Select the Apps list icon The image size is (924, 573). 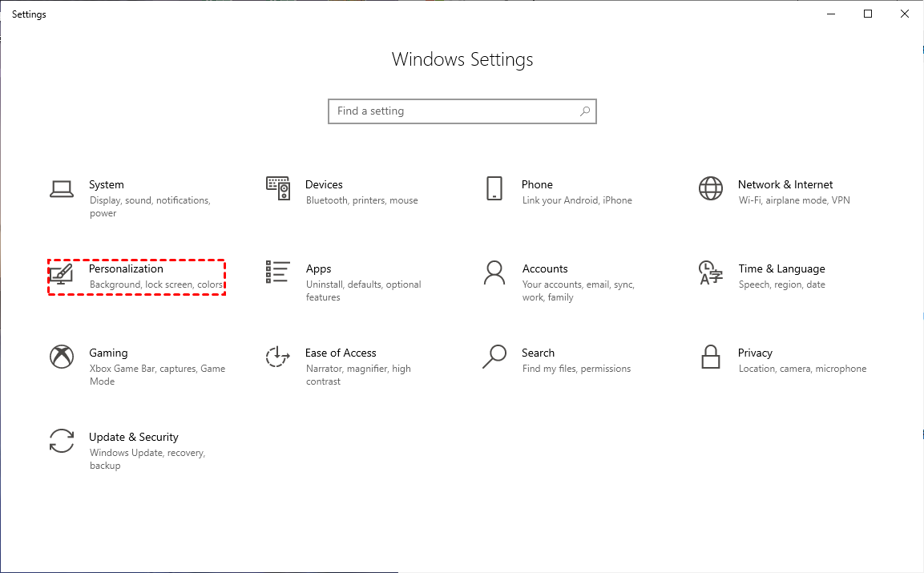[x=277, y=273]
